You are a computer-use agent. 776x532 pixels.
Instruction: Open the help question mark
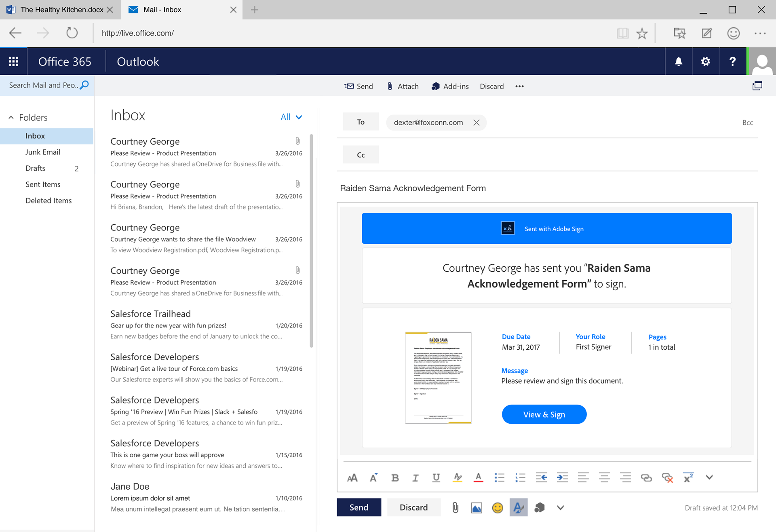tap(732, 61)
